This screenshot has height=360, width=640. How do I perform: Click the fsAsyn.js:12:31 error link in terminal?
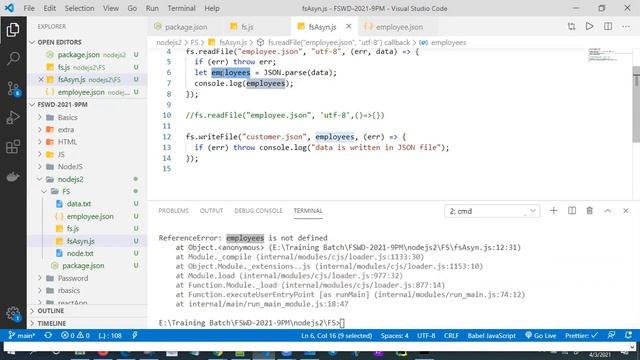tap(395, 247)
